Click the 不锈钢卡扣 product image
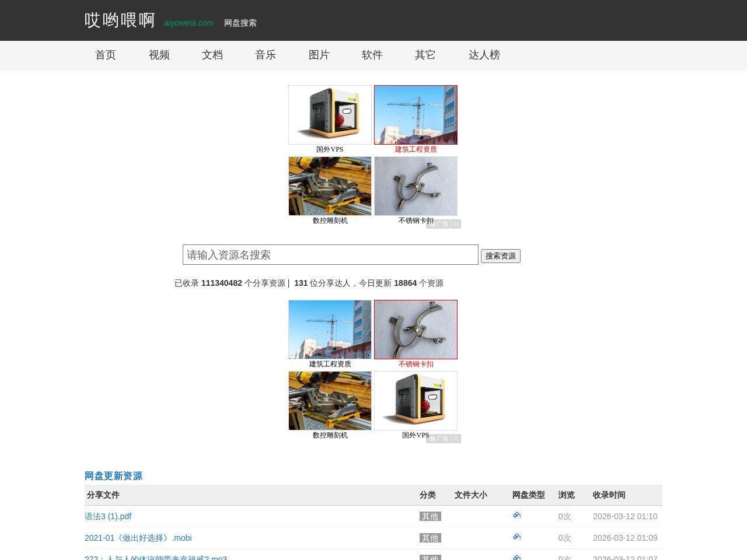Image resolution: width=747 pixels, height=560 pixels. (x=416, y=185)
